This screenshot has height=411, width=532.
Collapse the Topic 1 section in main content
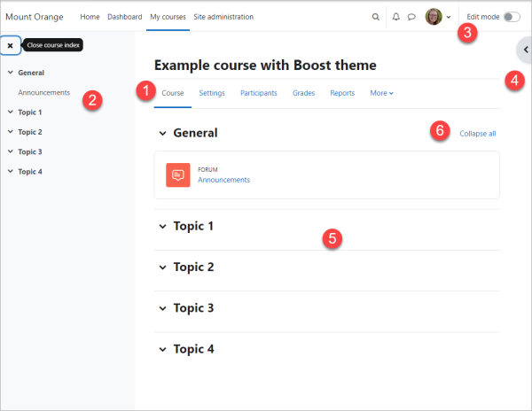pos(162,227)
